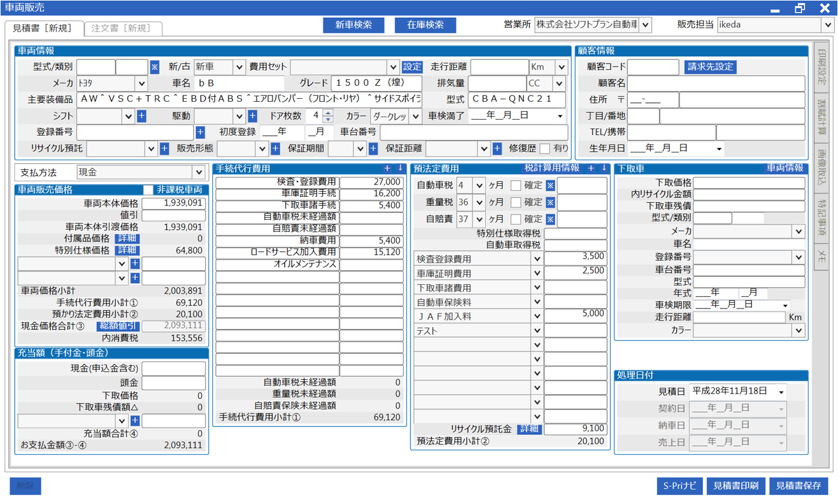This screenshot has width=838, height=504.
Task: Click the 総額値引 button
Action: [118, 326]
